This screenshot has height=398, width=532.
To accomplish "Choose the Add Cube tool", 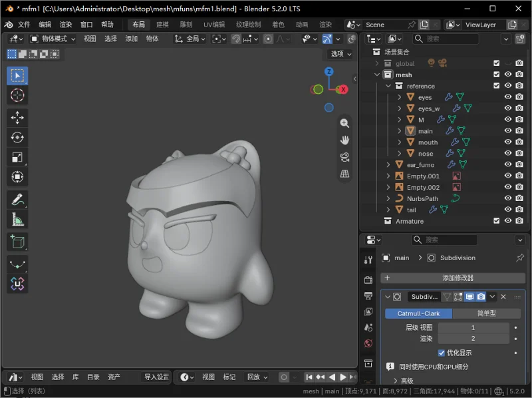I will tap(17, 242).
